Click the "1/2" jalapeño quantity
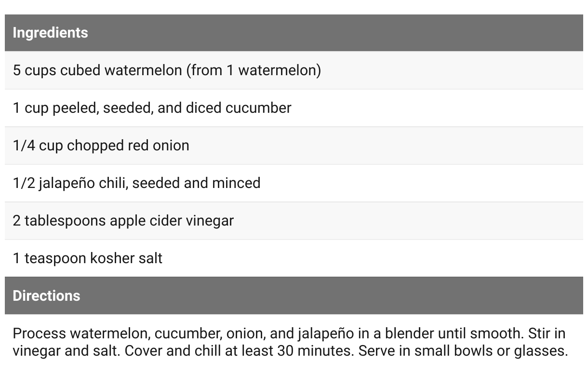Image resolution: width=588 pixels, height=374 pixels. [24, 183]
